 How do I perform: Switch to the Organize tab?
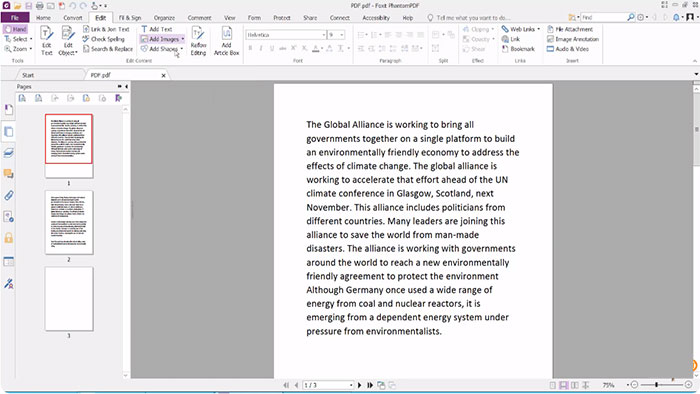[164, 17]
